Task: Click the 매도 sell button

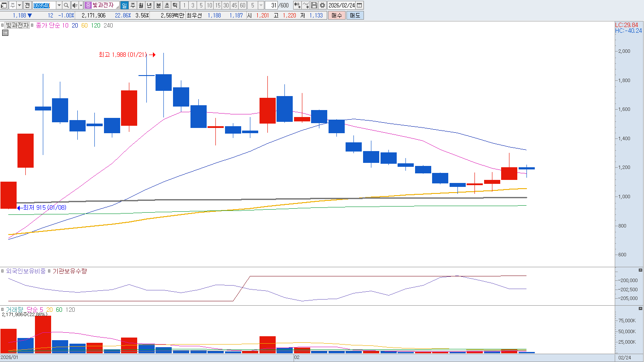Action: 355,15
